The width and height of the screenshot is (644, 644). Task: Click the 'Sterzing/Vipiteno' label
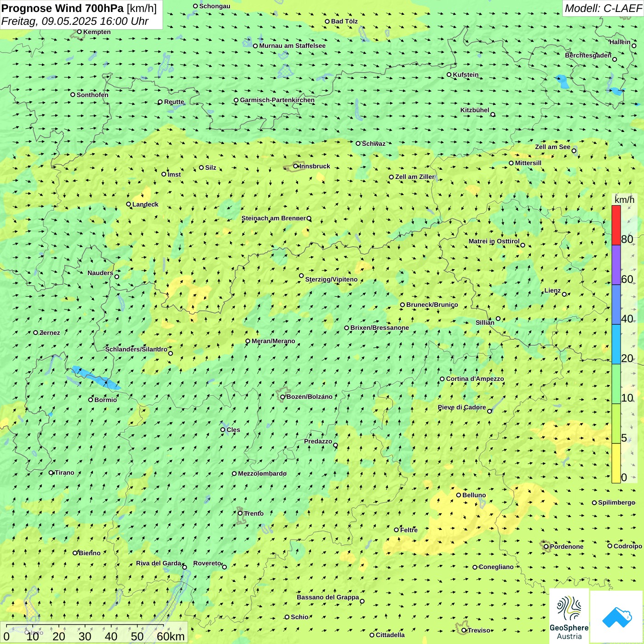(x=331, y=279)
